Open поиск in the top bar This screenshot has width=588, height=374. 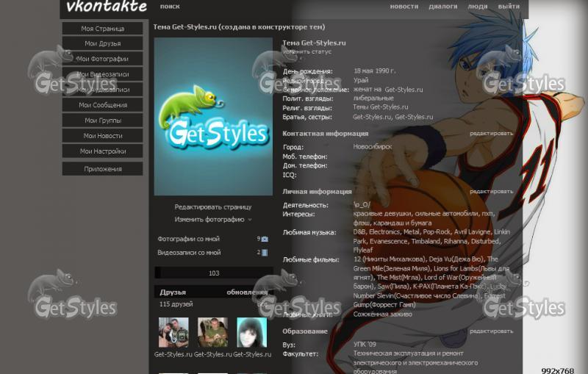coord(170,7)
